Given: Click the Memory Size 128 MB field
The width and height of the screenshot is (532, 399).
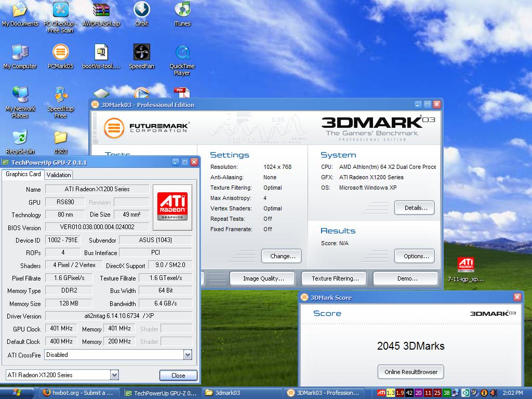Looking at the screenshot, I should point(69,303).
